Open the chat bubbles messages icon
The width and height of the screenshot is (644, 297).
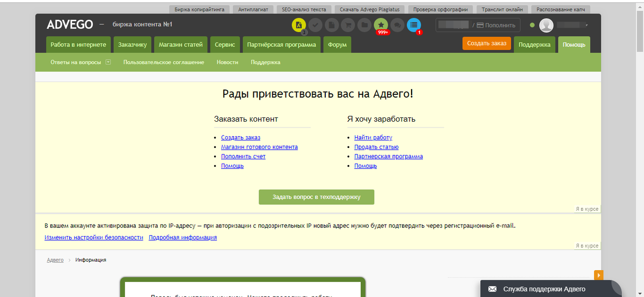(397, 25)
